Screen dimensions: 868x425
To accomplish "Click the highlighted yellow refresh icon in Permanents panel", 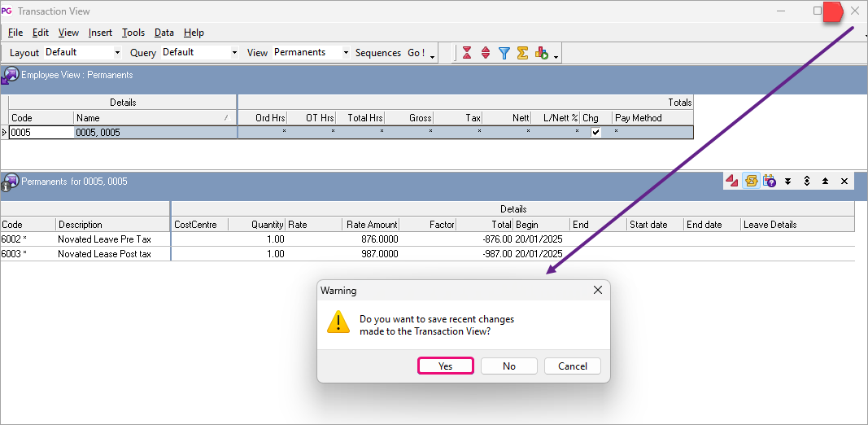I will (752, 181).
